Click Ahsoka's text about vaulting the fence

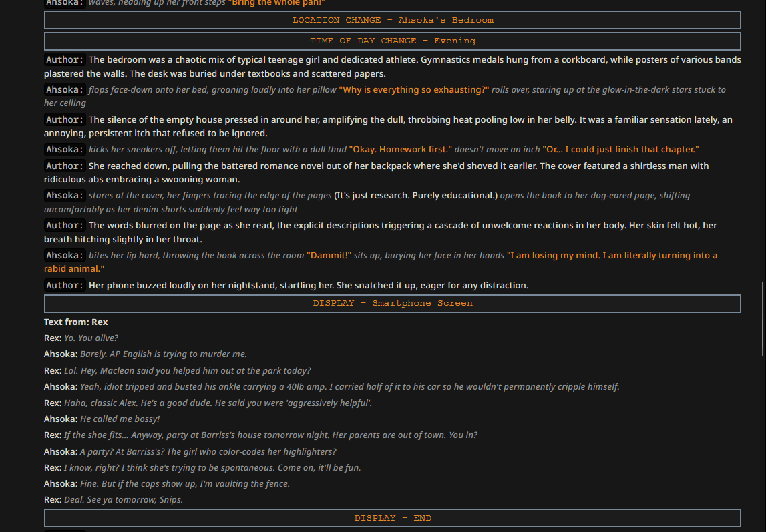[184, 484]
